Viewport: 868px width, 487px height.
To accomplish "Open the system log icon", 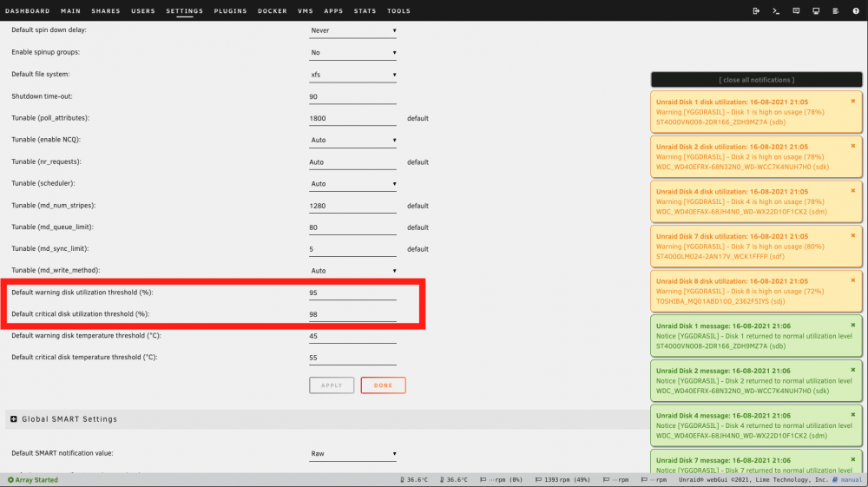I will tap(836, 11).
